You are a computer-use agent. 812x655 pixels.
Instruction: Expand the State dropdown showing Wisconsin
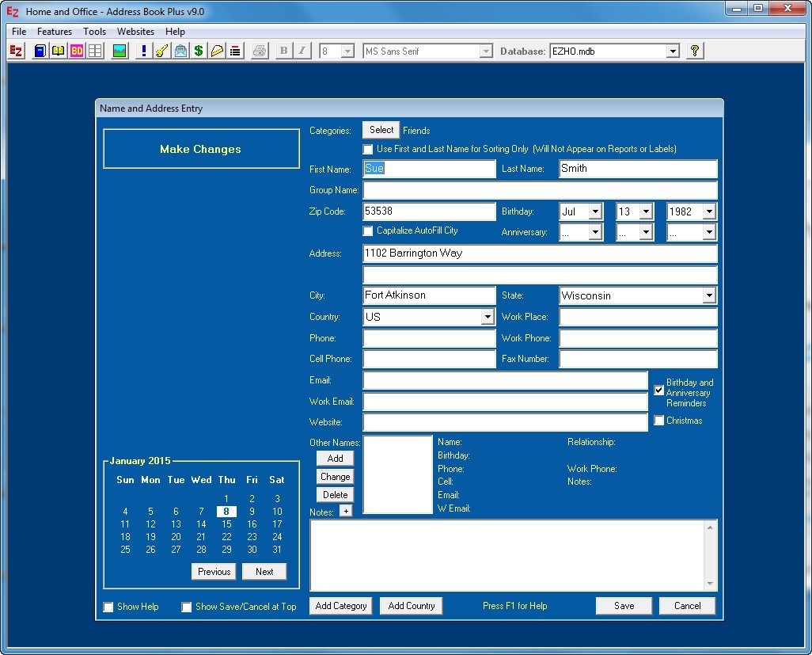click(710, 295)
